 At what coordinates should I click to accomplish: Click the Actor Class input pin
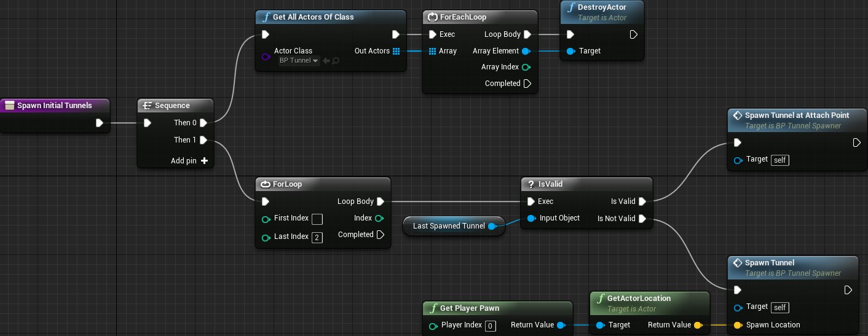click(266, 57)
